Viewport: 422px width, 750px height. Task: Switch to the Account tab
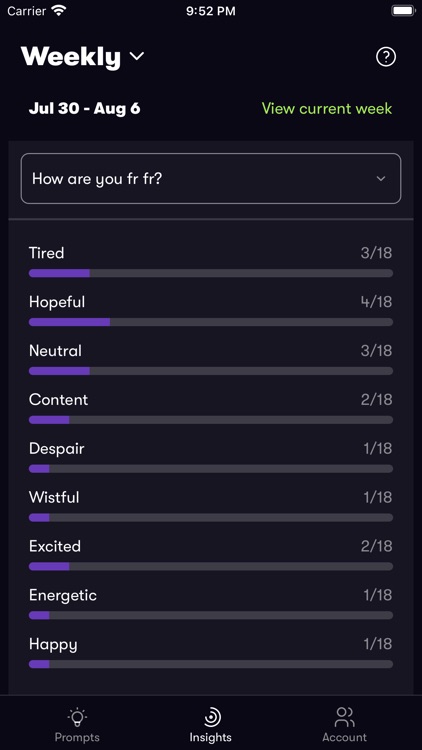tap(344, 724)
